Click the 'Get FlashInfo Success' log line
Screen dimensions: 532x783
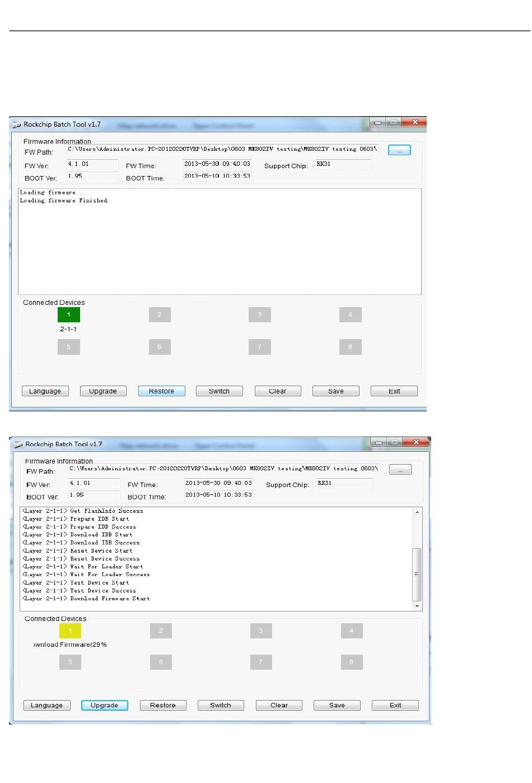[x=83, y=511]
